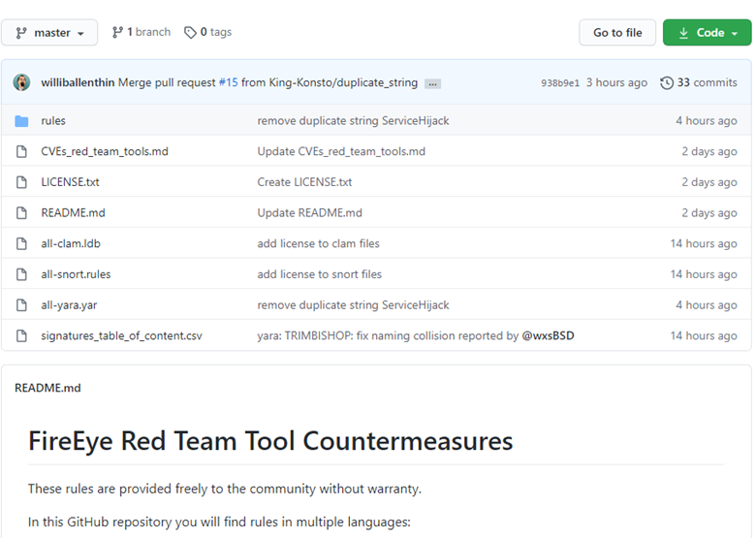Open the williballenthin author link
756x538 pixels.
[x=78, y=82]
